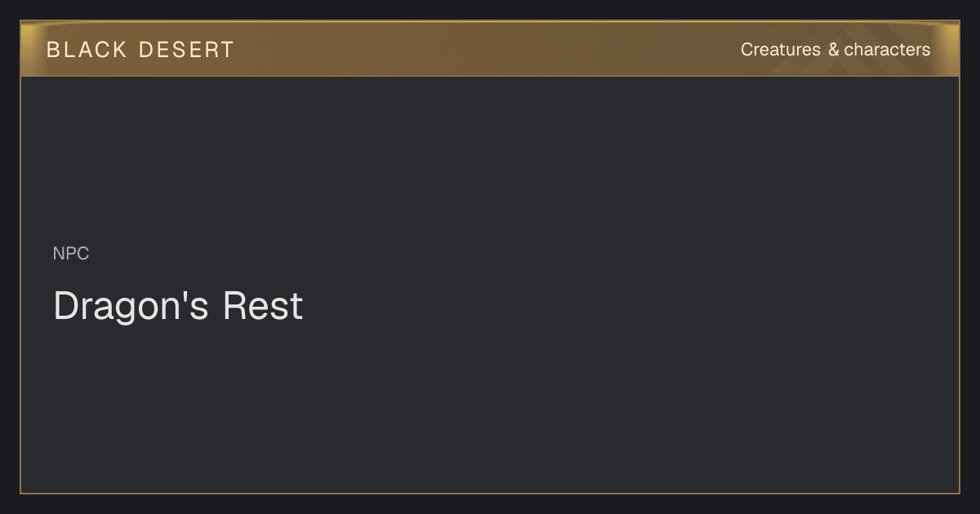Select the word BLACK in the header
Screen dimensions: 980x514
tap(87, 50)
